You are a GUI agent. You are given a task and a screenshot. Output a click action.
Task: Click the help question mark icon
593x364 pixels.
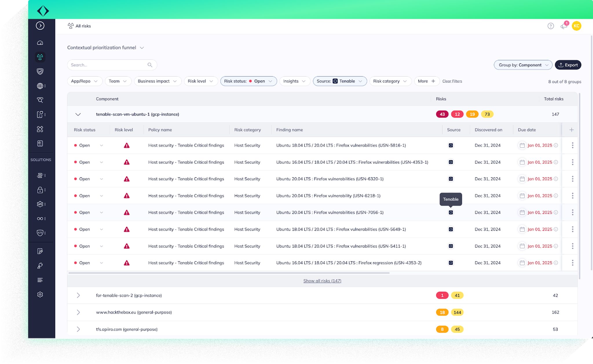(550, 26)
